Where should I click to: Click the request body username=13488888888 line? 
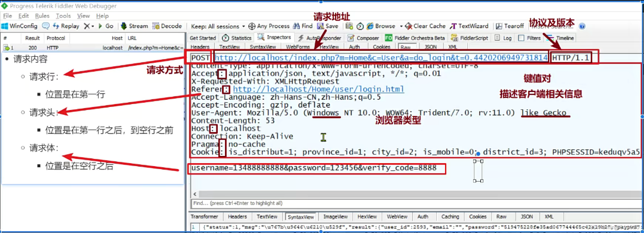pyautogui.click(x=313, y=168)
